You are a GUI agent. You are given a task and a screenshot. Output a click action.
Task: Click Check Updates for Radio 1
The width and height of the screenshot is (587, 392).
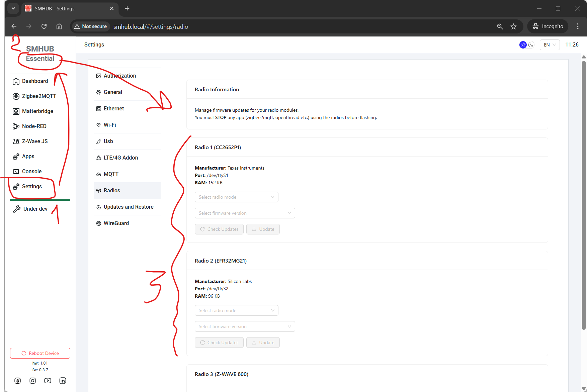[219, 229]
